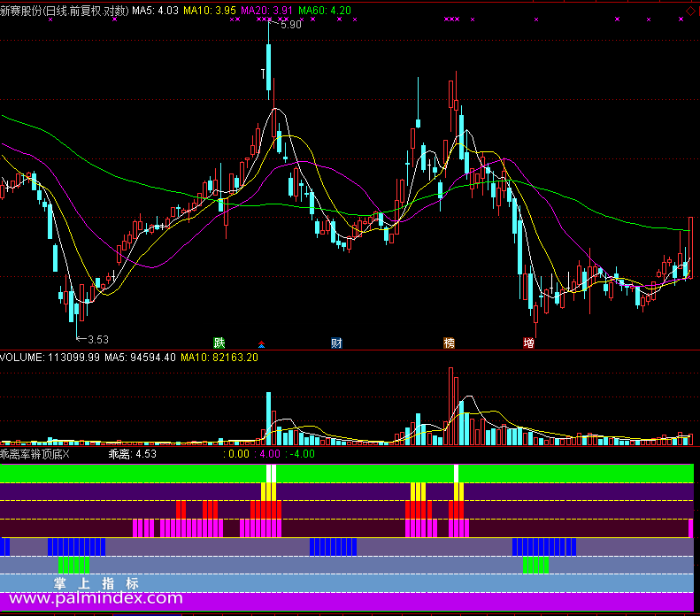700x616 pixels.
Task: Click the red diamond icon at top-right
Action: (690, 11)
